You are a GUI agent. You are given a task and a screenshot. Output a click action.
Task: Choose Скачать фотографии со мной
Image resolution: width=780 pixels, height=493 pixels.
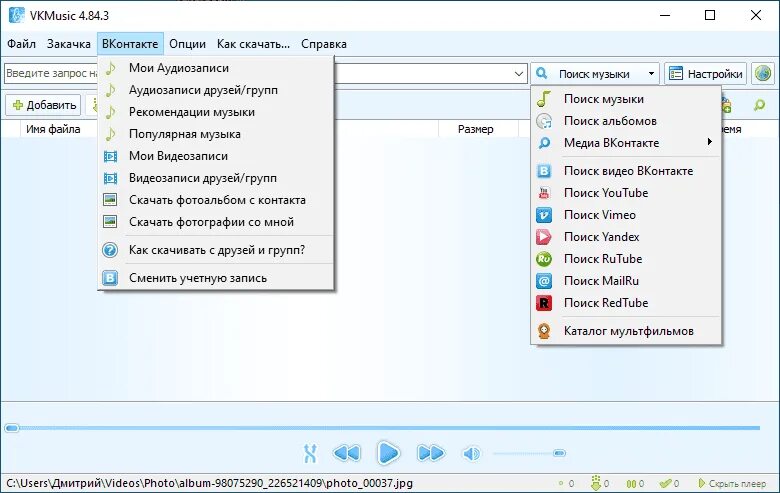tap(215, 221)
